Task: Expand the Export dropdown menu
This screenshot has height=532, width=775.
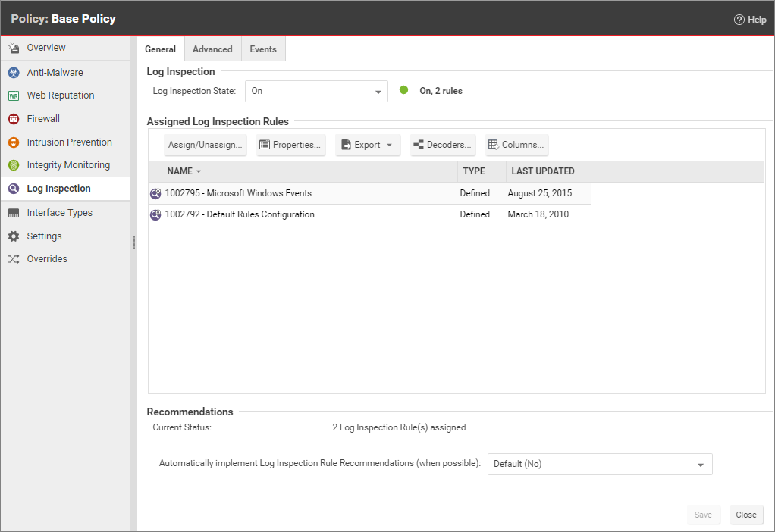Action: 367,145
